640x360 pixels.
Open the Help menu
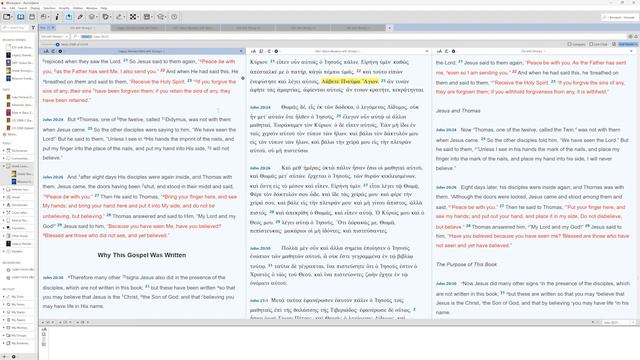pyautogui.click(x=104, y=8)
